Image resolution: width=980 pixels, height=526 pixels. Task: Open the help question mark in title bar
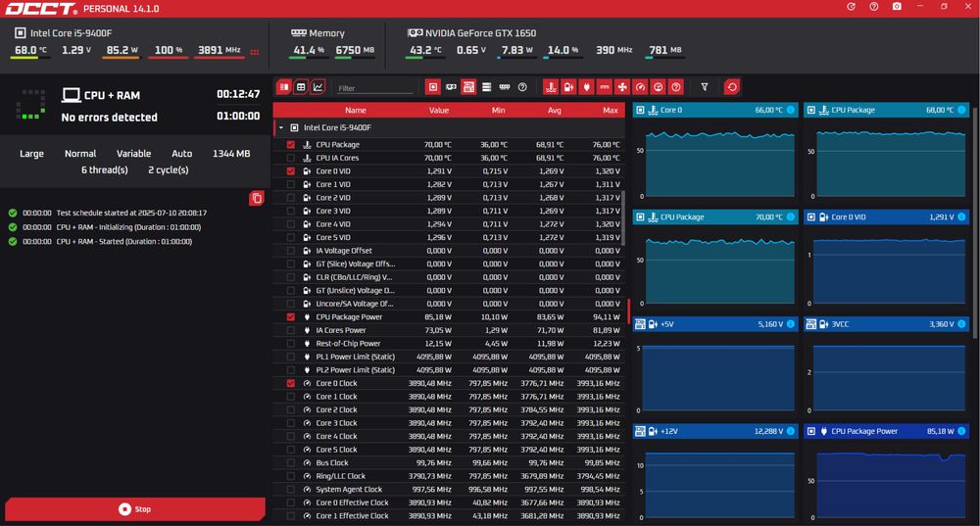[874, 6]
